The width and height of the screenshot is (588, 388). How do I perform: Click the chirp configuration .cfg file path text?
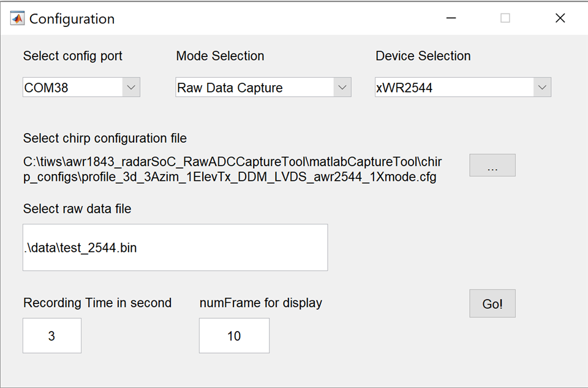click(x=233, y=169)
